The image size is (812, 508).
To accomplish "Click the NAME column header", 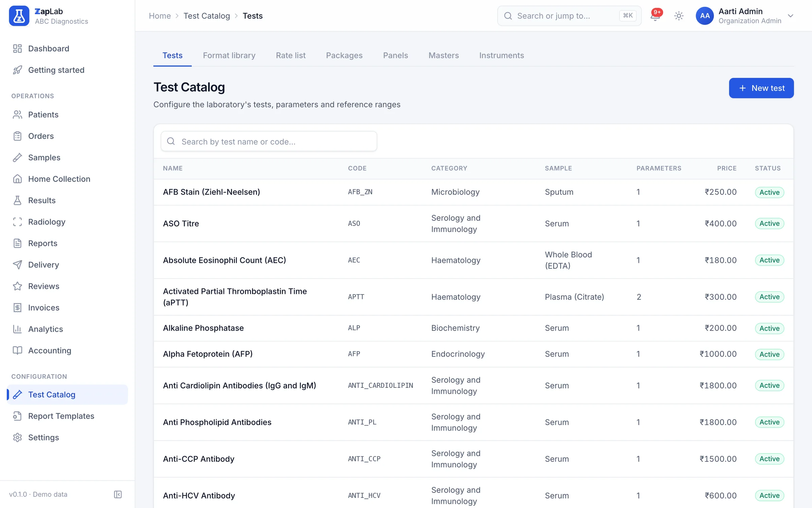I will (x=173, y=168).
